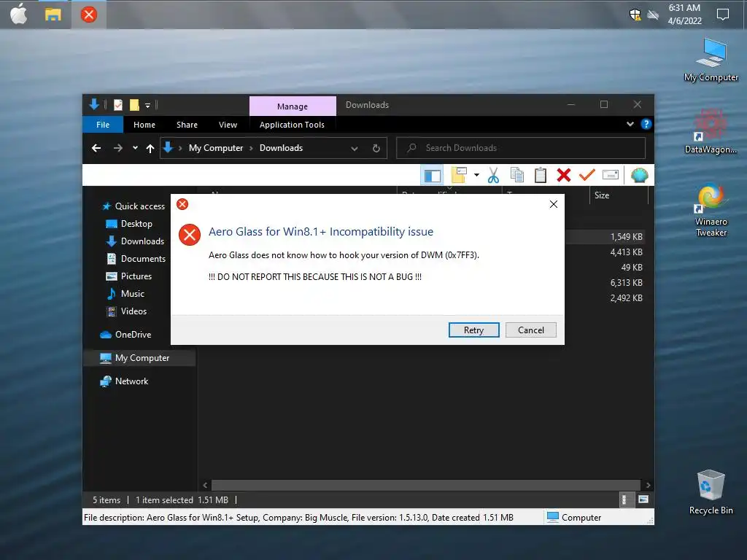
Task: Go forward using the forward arrow
Action: tap(117, 148)
